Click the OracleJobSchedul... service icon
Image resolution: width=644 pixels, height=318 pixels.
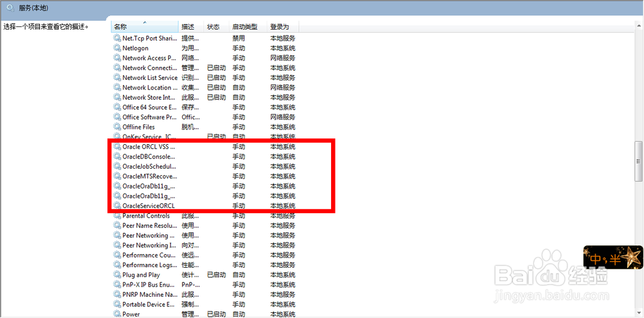click(117, 166)
